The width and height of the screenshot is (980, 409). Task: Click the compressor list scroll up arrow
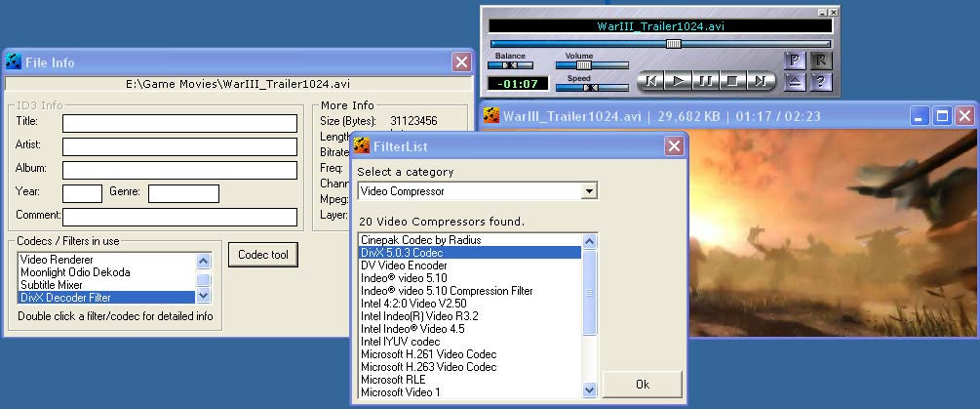589,241
